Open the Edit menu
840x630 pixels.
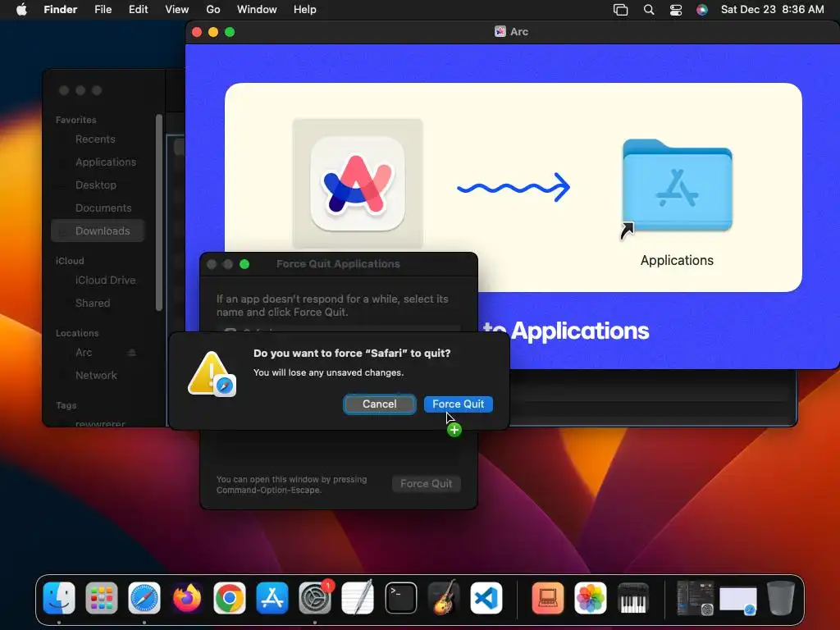pos(138,10)
